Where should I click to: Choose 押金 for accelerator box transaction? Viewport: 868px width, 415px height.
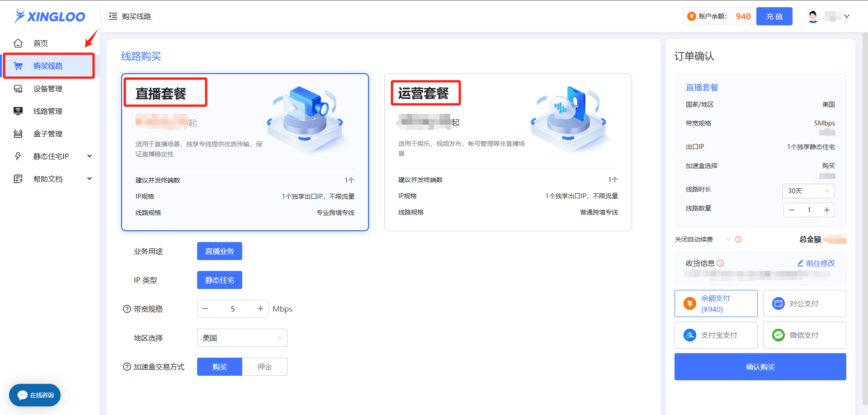click(265, 367)
